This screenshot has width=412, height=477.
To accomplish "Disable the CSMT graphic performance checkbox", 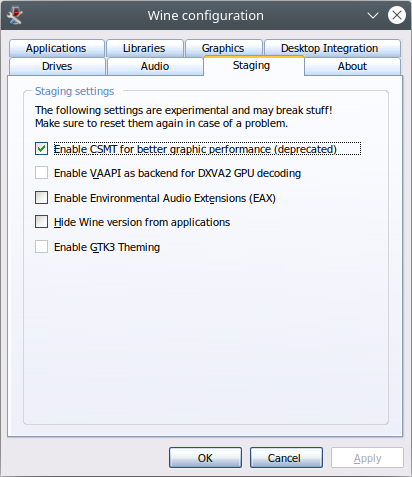I will click(41, 149).
